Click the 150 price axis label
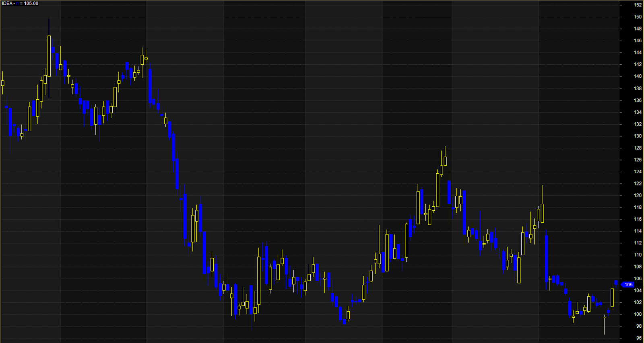This screenshot has width=644, height=343. [638, 17]
